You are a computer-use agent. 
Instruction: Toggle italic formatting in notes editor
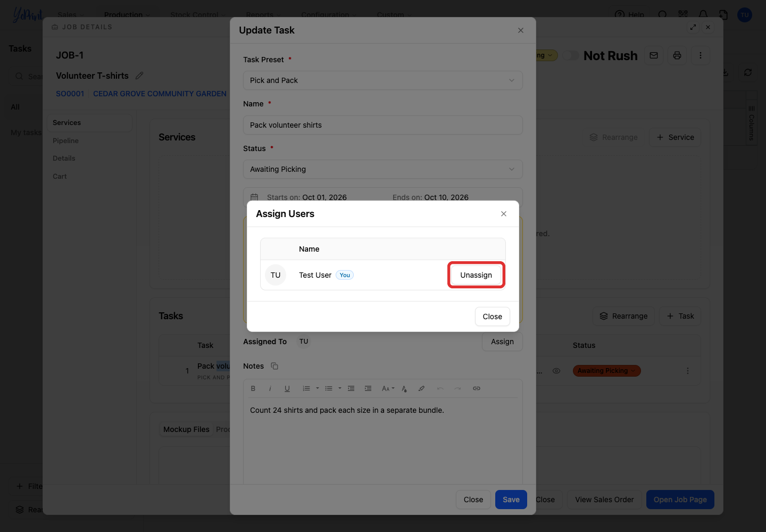(x=270, y=388)
